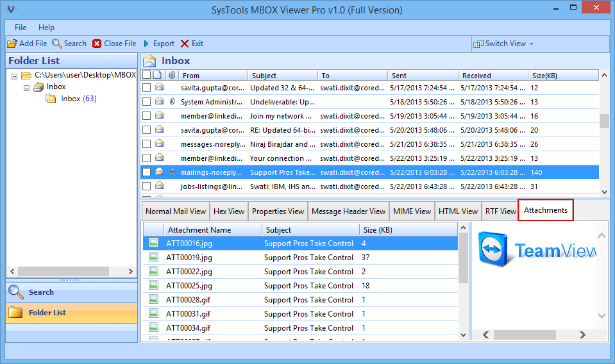This screenshot has width=615, height=364.
Task: Click the TeamViewer attachment preview image
Action: tap(537, 250)
